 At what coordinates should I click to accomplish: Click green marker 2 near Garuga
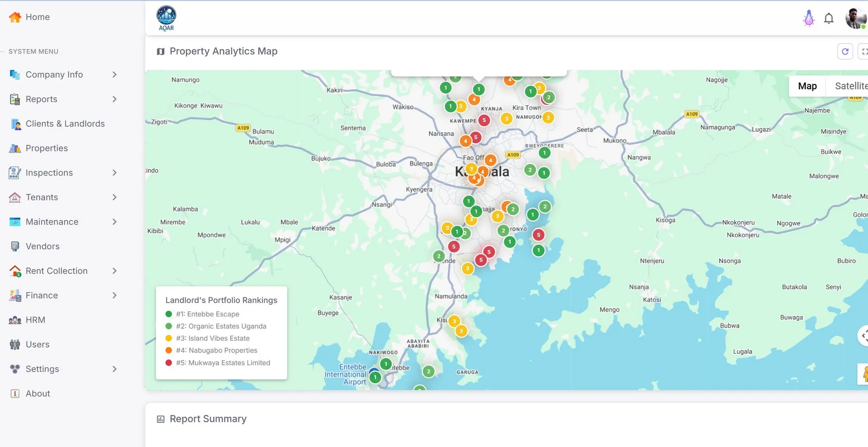(428, 372)
